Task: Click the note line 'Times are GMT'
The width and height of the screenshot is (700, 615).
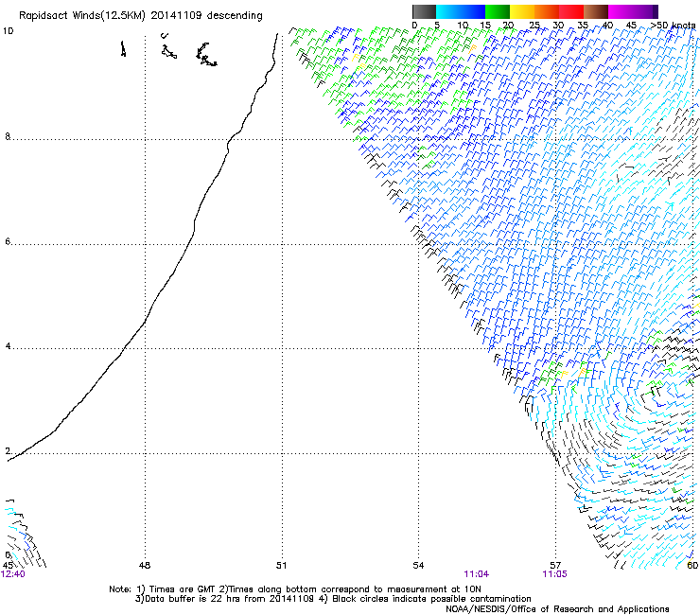Action: point(182,589)
